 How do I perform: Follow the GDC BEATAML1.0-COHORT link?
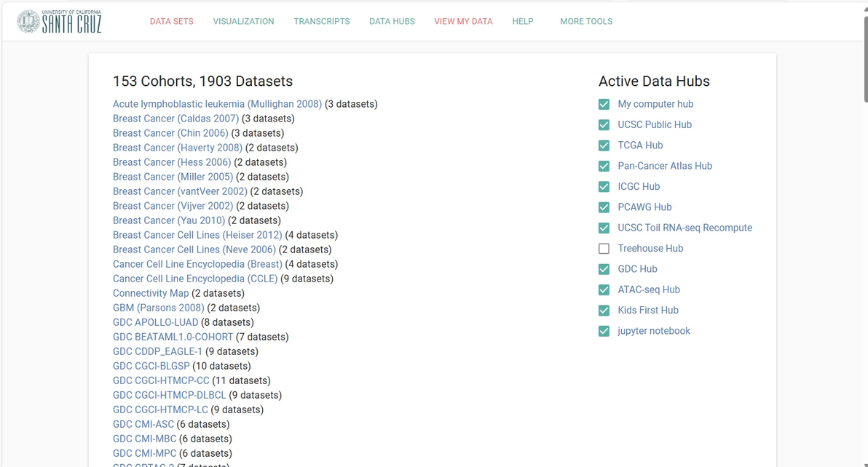[173, 337]
